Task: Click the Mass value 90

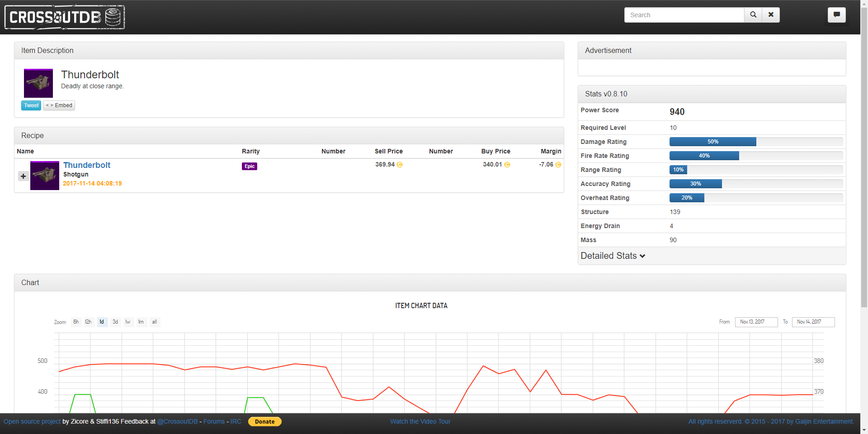Action: click(673, 240)
